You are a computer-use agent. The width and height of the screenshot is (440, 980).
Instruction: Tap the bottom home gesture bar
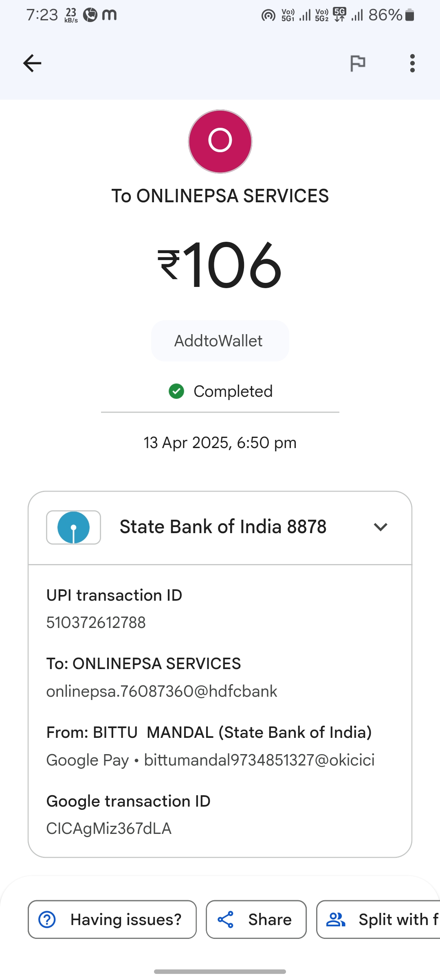(x=220, y=971)
